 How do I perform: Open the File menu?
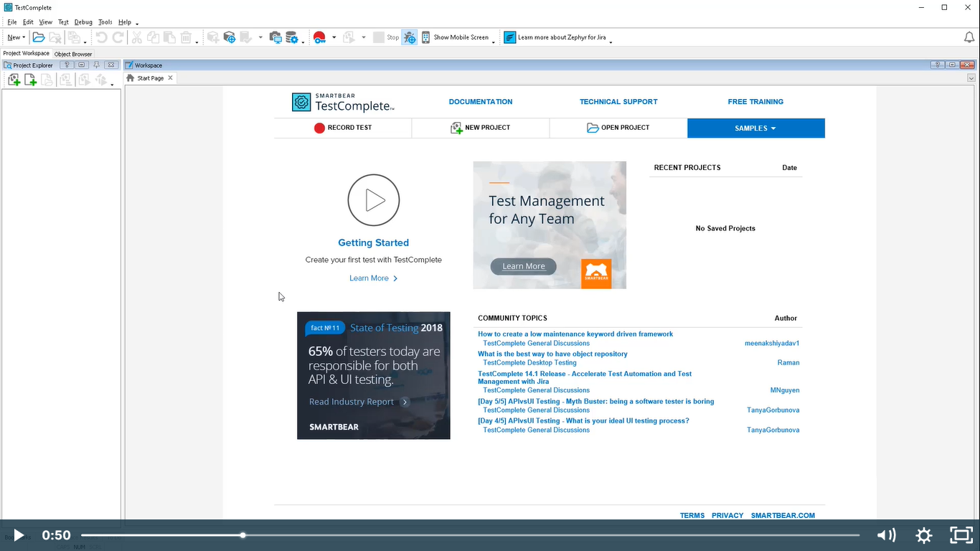coord(12,22)
